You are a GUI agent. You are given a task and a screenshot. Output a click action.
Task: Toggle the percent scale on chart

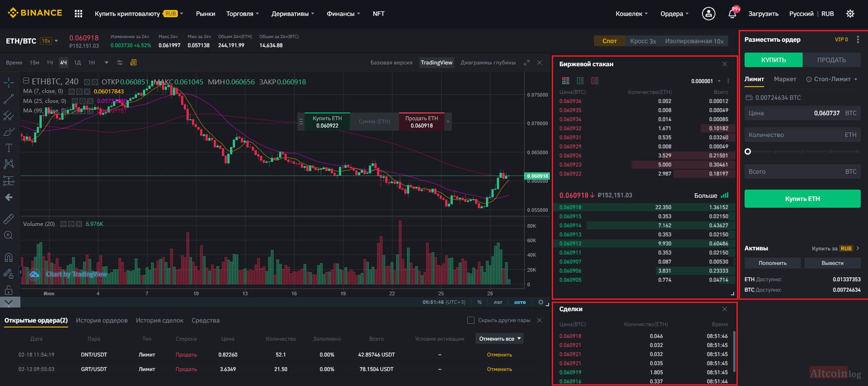coord(480,302)
